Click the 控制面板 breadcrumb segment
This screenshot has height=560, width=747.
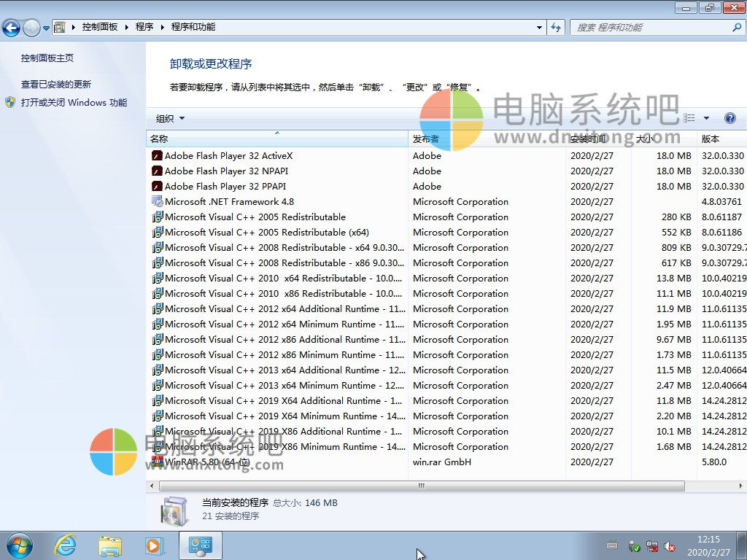pos(99,27)
